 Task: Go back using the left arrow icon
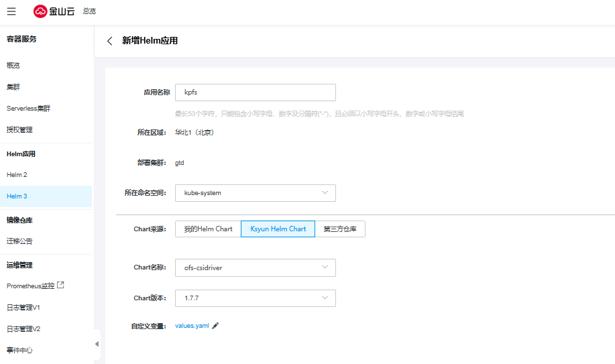click(x=110, y=41)
